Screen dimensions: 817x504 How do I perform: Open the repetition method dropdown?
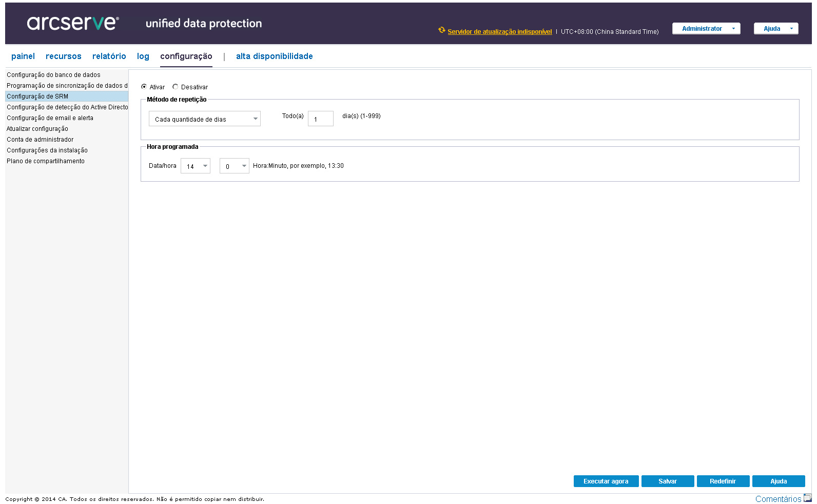coord(204,119)
